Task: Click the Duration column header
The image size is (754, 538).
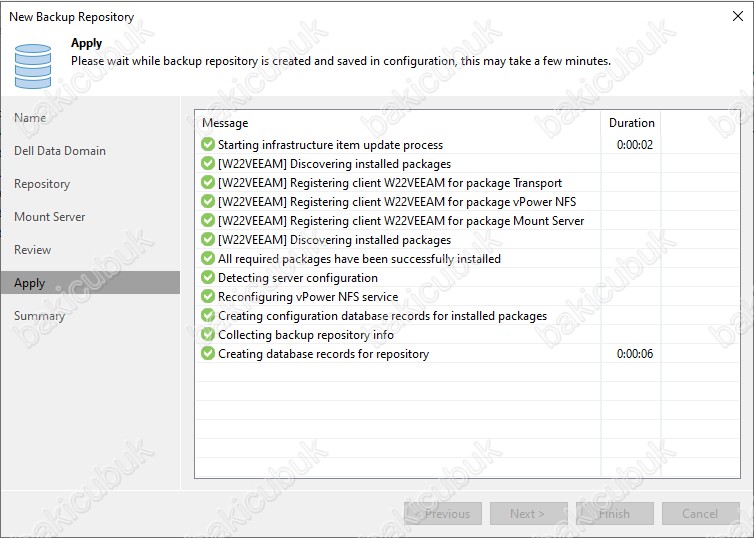Action: 631,123
